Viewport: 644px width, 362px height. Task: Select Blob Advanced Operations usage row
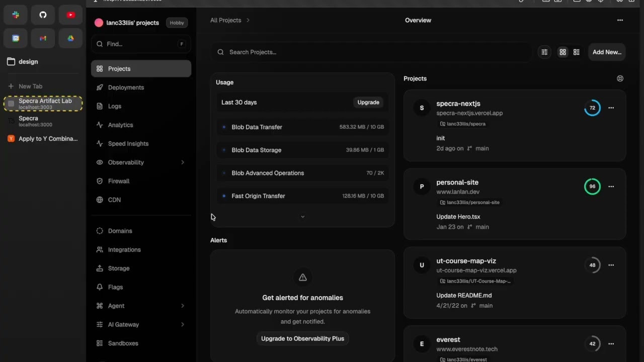[302, 173]
